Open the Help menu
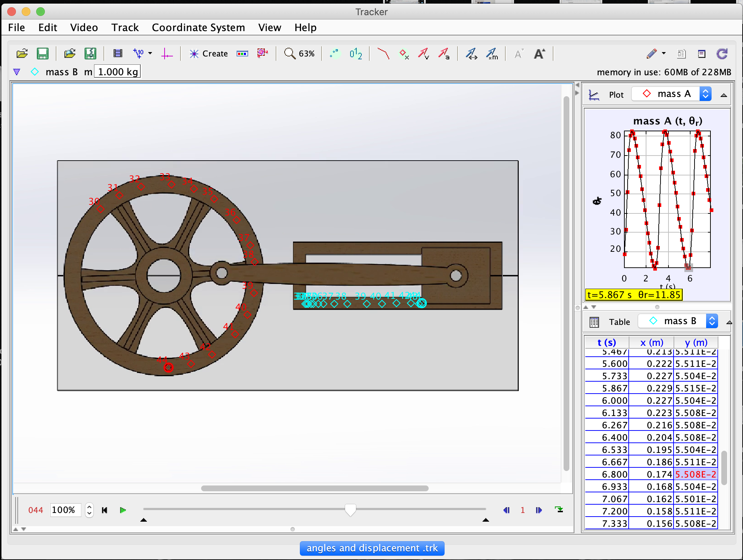Screen dimensions: 743x560 pos(305,27)
